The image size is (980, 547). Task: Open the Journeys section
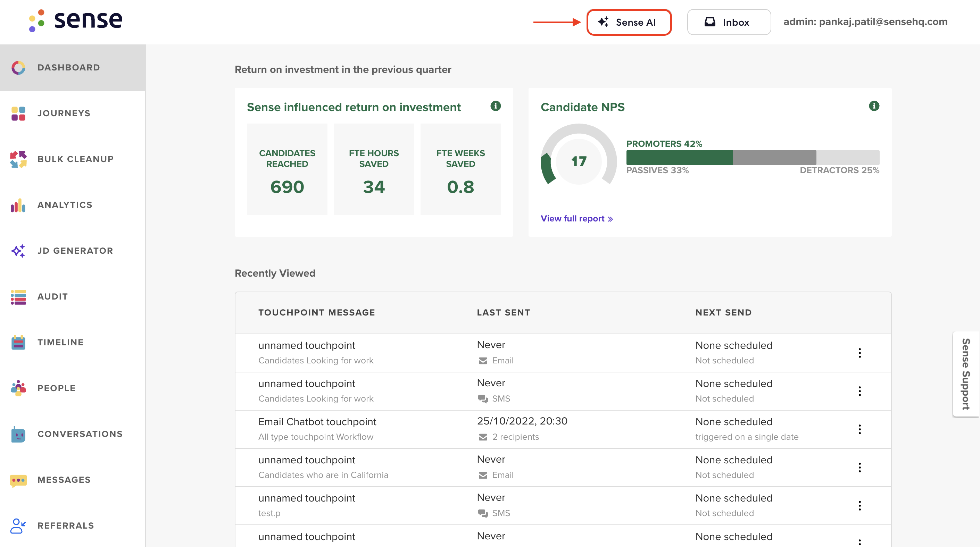pyautogui.click(x=64, y=113)
